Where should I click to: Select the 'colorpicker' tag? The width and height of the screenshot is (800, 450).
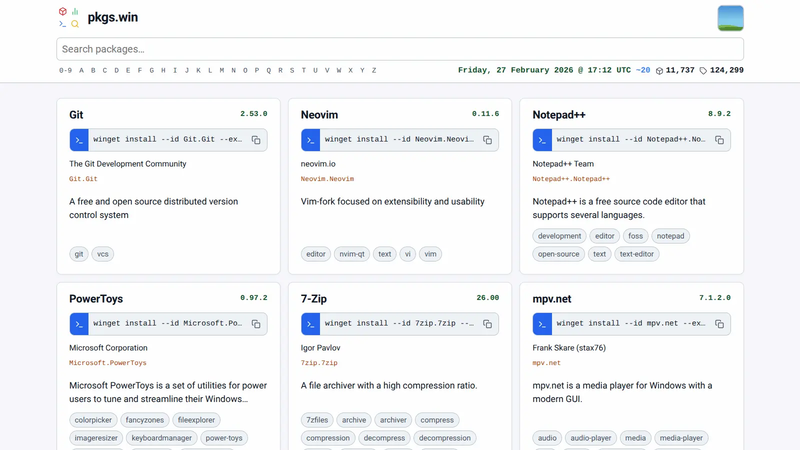93,420
